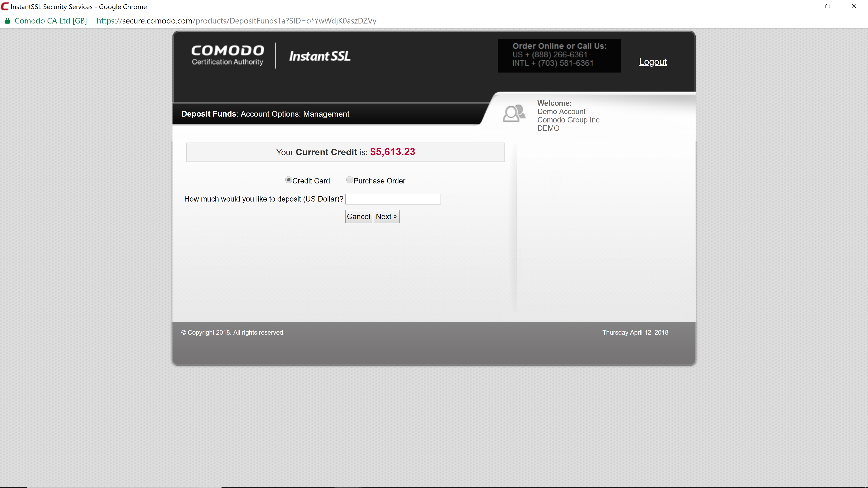Select the Credit Card radio button
868x488 pixels.
click(288, 180)
